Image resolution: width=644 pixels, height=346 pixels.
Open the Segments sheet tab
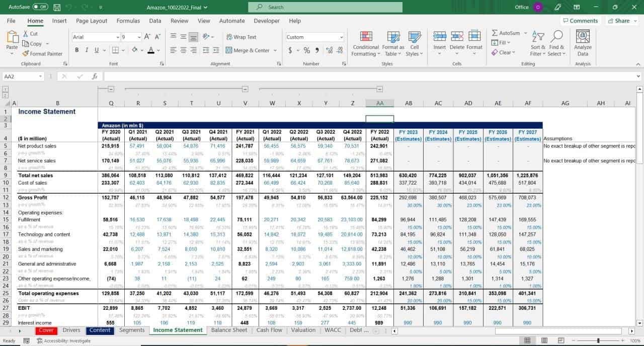[132, 330]
